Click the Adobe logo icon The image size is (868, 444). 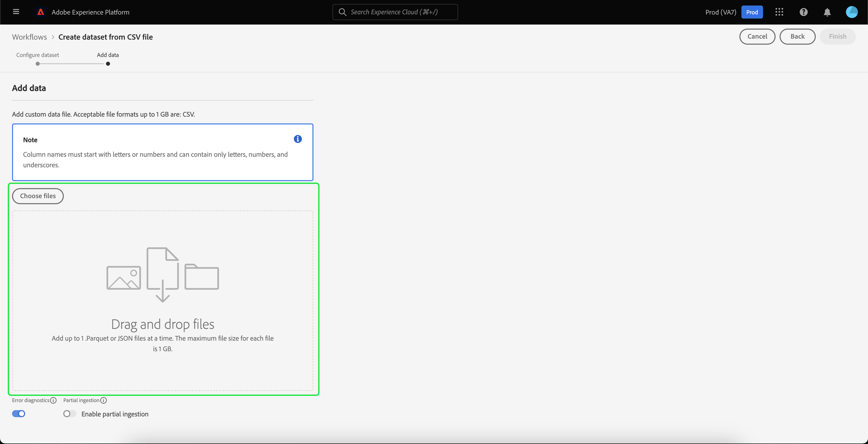(x=41, y=12)
